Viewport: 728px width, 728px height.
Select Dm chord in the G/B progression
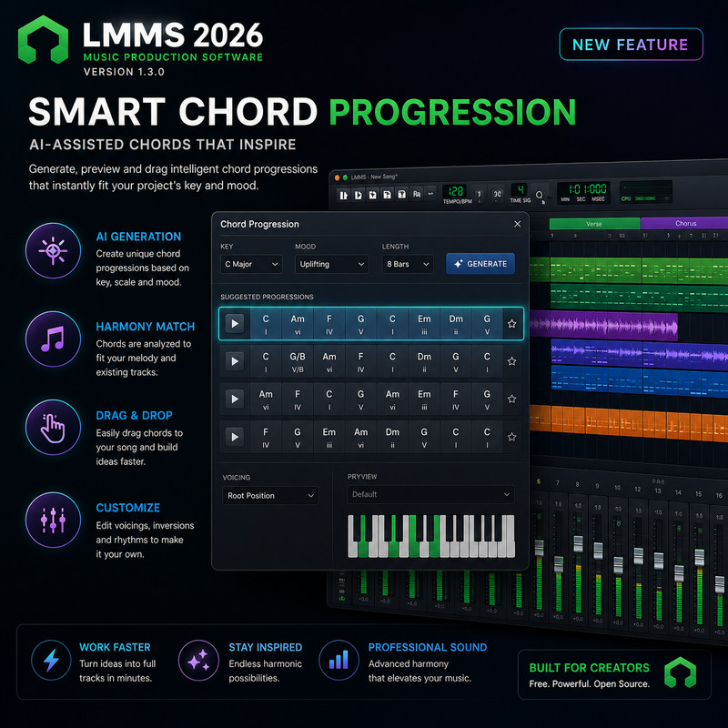[424, 361]
